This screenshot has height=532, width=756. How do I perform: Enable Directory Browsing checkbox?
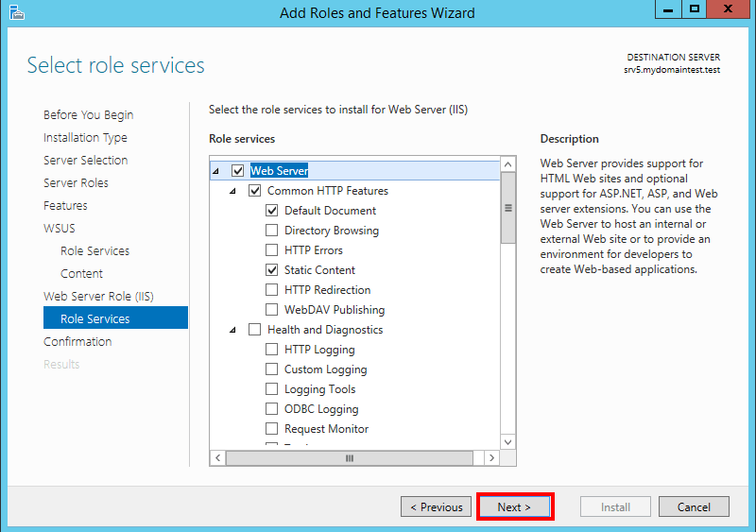[272, 230]
